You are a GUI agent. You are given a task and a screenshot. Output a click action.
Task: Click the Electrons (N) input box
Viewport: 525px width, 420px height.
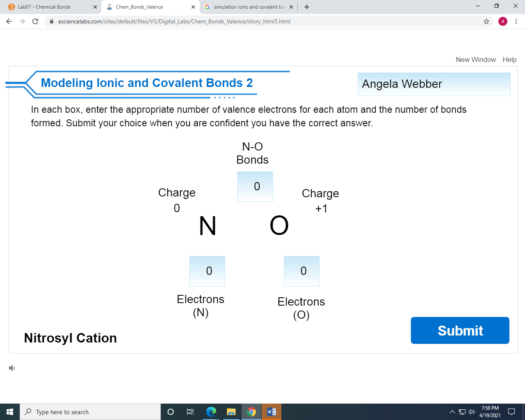(x=207, y=271)
